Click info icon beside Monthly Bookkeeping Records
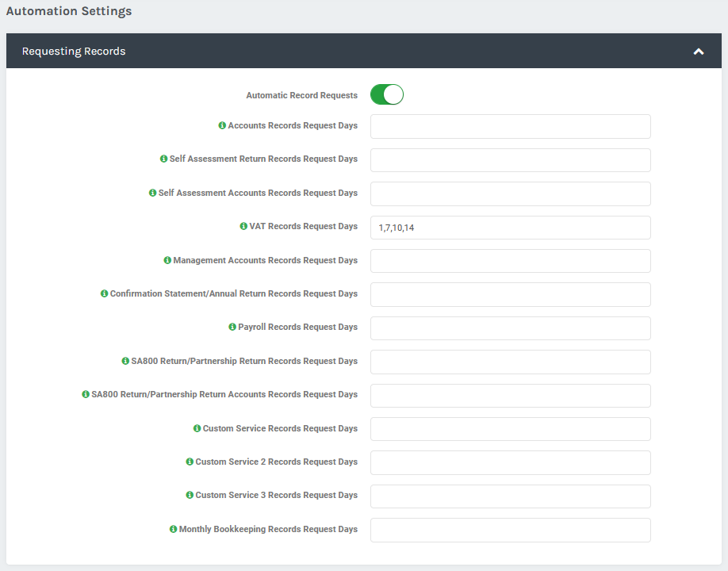This screenshot has height=571, width=728. pos(173,529)
